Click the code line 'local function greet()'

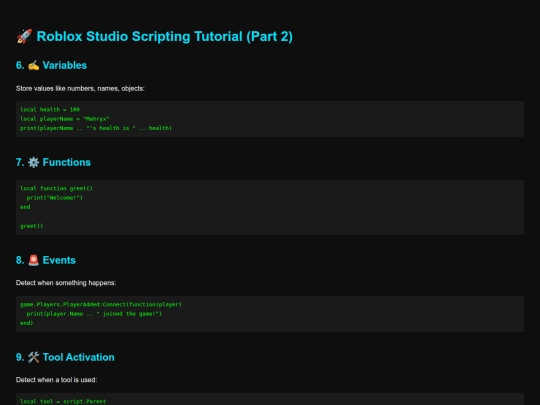[56, 188]
